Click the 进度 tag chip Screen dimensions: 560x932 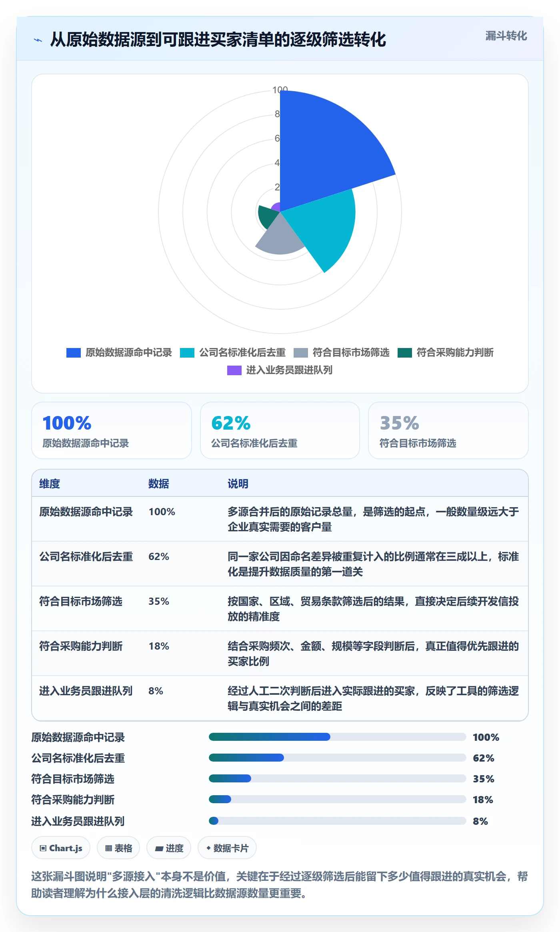[169, 848]
